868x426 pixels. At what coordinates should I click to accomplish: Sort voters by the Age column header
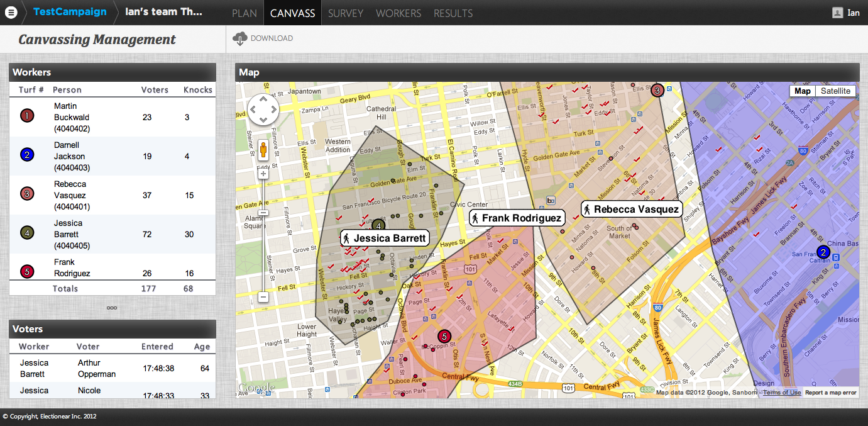[202, 347]
